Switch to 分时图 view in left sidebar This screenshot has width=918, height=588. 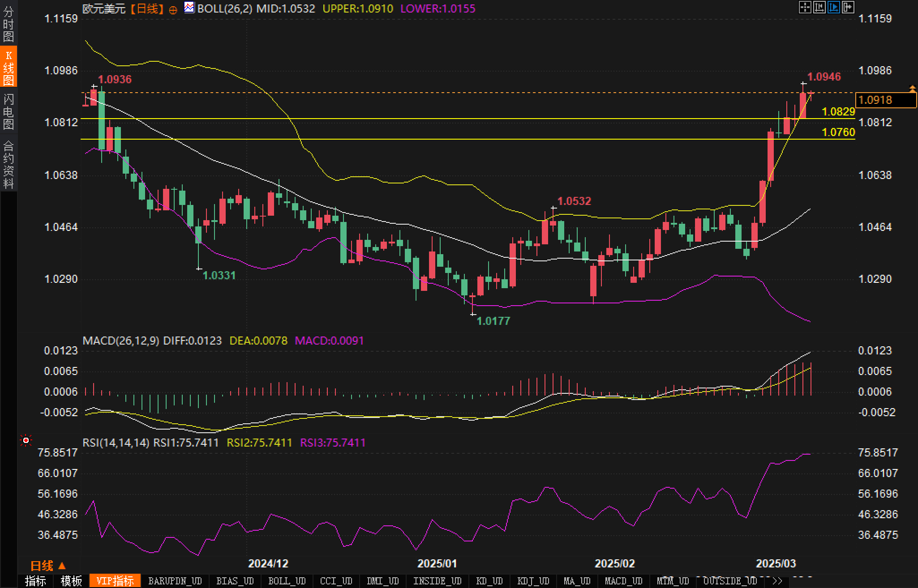point(9,23)
